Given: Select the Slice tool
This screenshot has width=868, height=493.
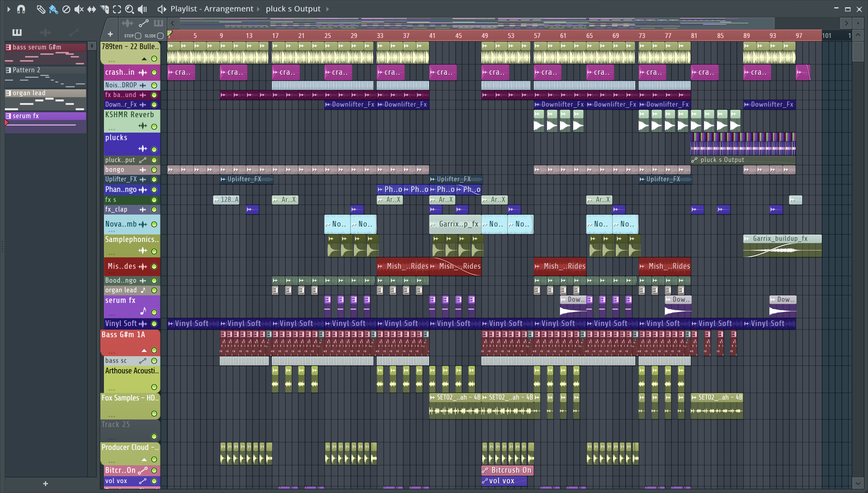Looking at the screenshot, I should [x=104, y=9].
